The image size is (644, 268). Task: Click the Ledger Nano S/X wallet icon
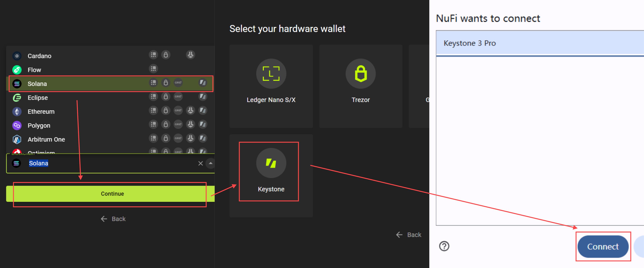[x=271, y=73]
